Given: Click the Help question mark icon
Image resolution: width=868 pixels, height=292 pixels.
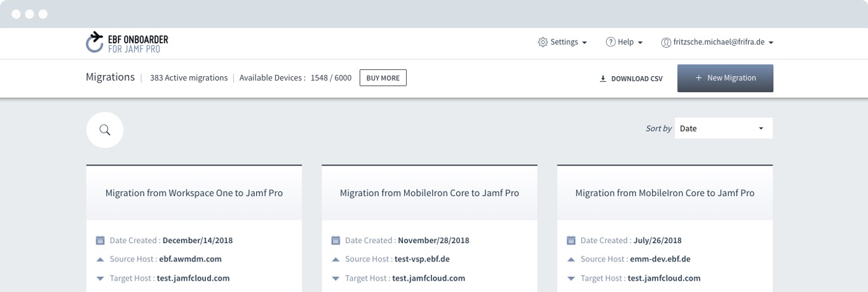Looking at the screenshot, I should [x=610, y=43].
